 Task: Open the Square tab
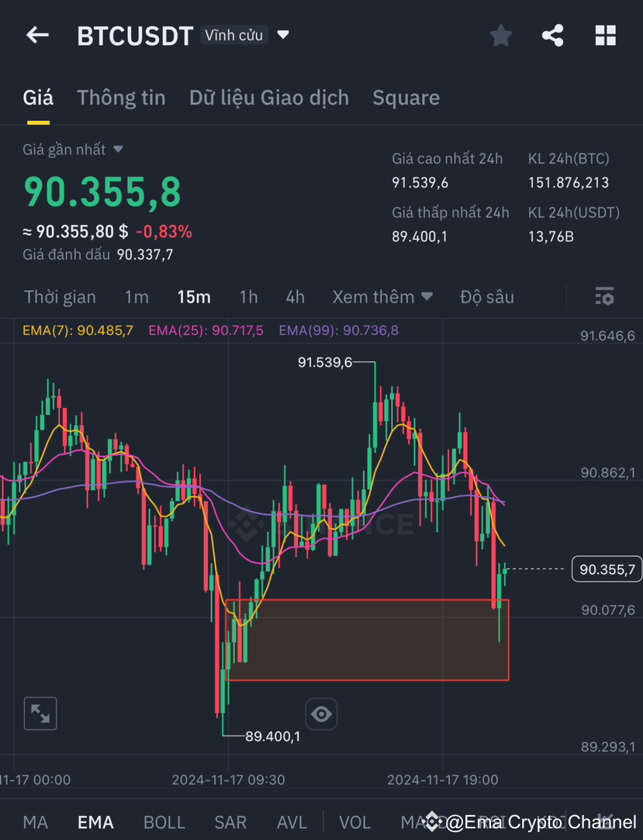[406, 98]
